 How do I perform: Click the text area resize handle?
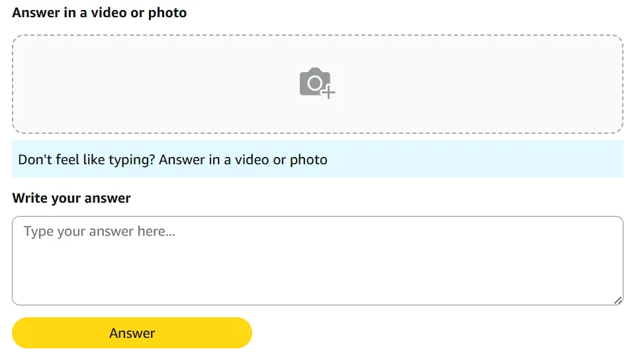[x=618, y=300]
